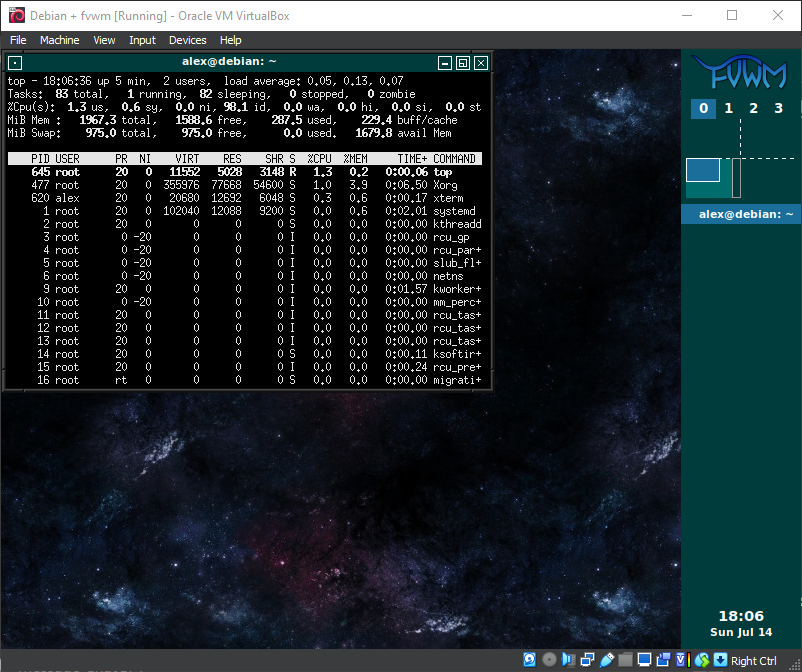The image size is (802, 672).
Task: Open the Machine menu
Action: tap(59, 40)
